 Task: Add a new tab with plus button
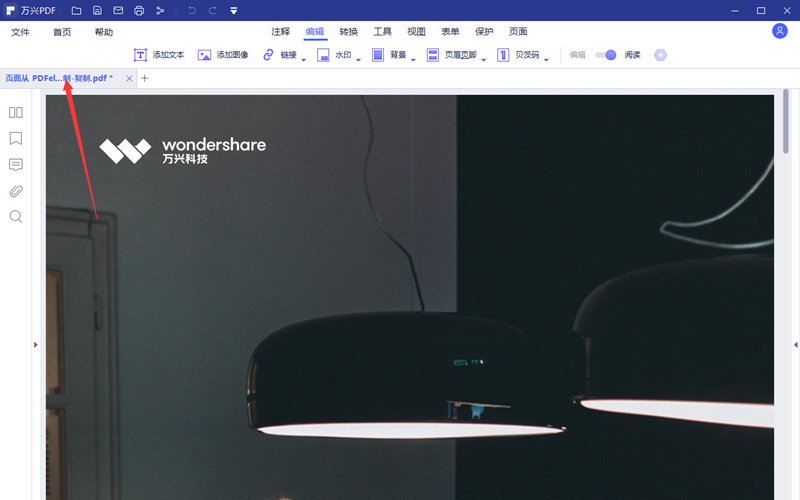(145, 78)
